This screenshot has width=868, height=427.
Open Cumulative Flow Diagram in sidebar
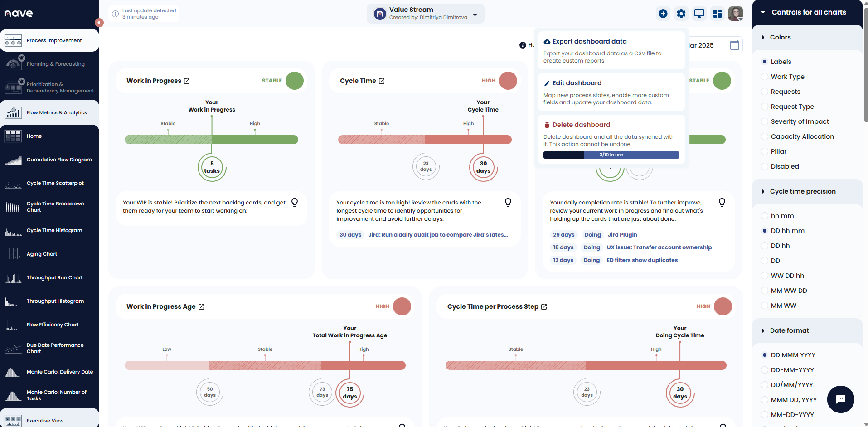(59, 160)
